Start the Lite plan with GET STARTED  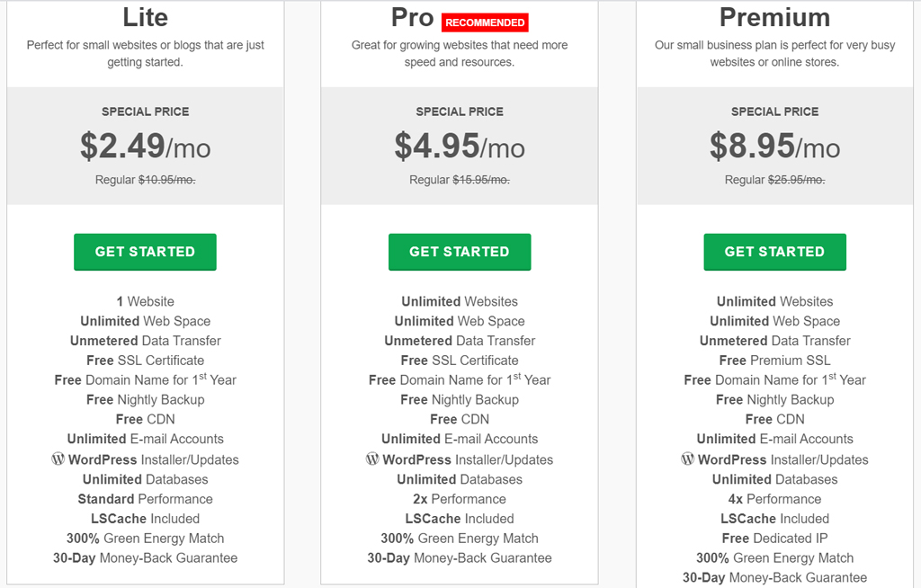145,252
